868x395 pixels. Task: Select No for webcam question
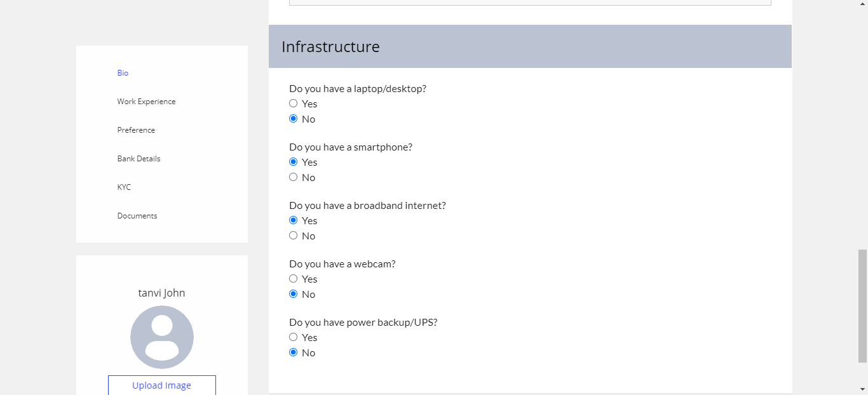point(293,294)
